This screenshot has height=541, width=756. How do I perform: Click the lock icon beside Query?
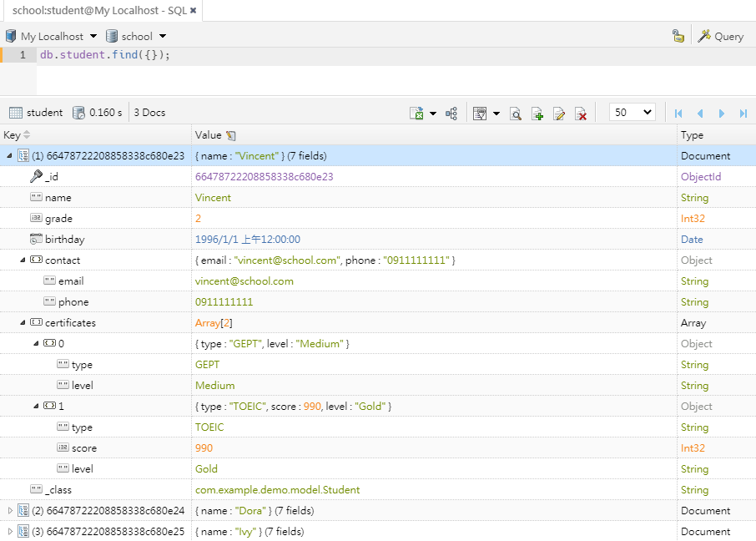coord(678,36)
